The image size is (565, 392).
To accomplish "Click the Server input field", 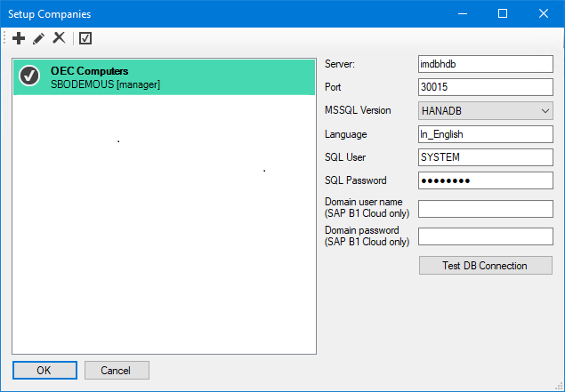I will pos(486,65).
